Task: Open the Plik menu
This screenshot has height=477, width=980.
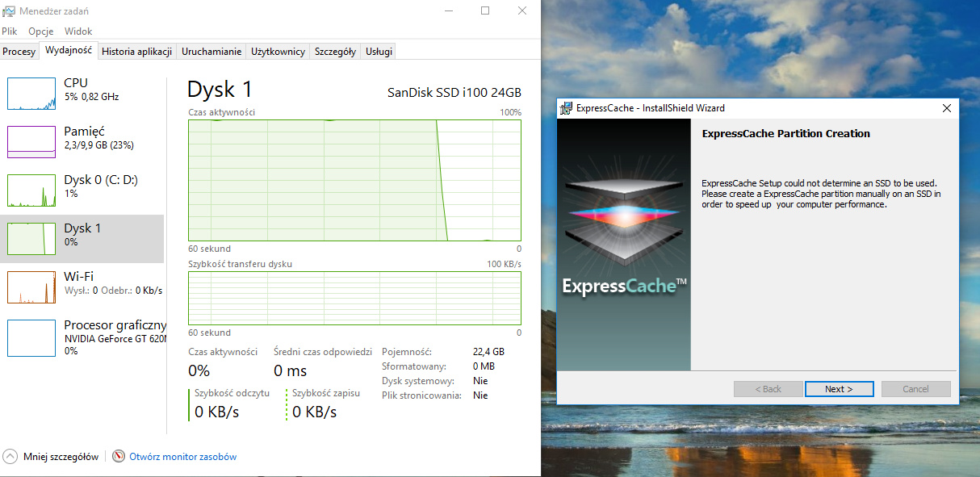Action: click(x=10, y=31)
